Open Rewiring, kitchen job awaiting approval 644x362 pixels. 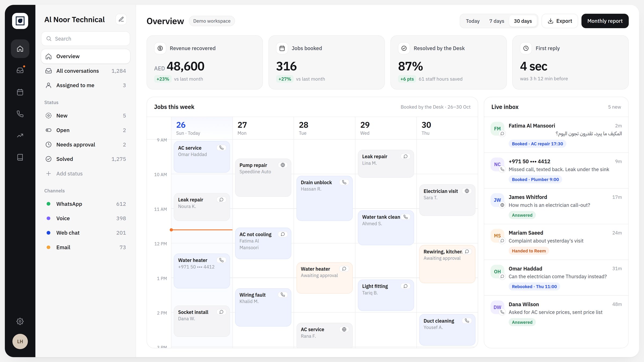pos(447,264)
